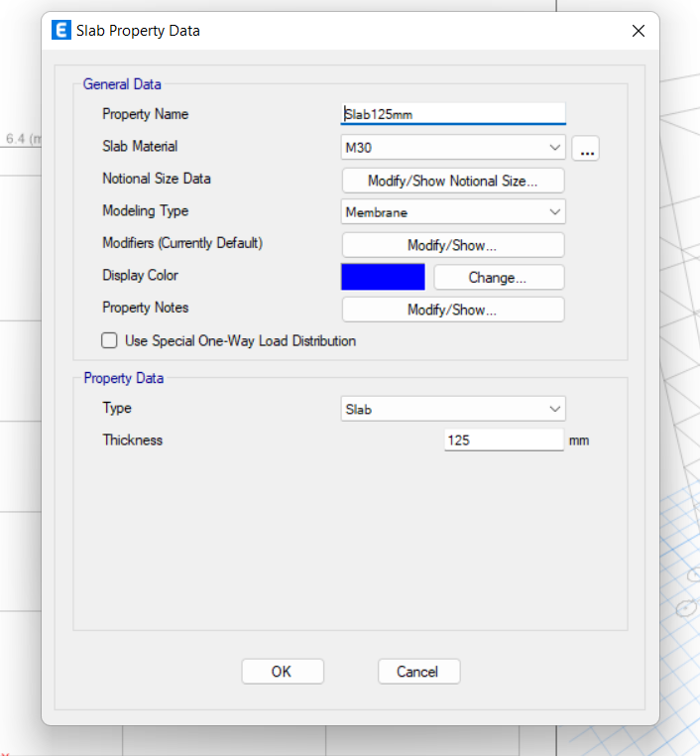
Task: Click the mm unit text
Action: click(x=579, y=441)
